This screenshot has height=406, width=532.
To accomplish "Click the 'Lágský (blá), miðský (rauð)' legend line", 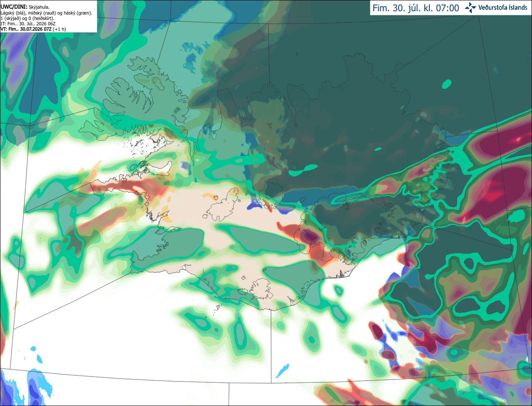I will [x=46, y=13].
